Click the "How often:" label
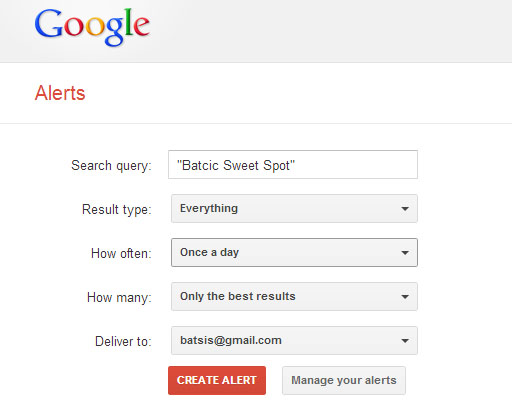Image resolution: width=512 pixels, height=412 pixels. coord(121,253)
